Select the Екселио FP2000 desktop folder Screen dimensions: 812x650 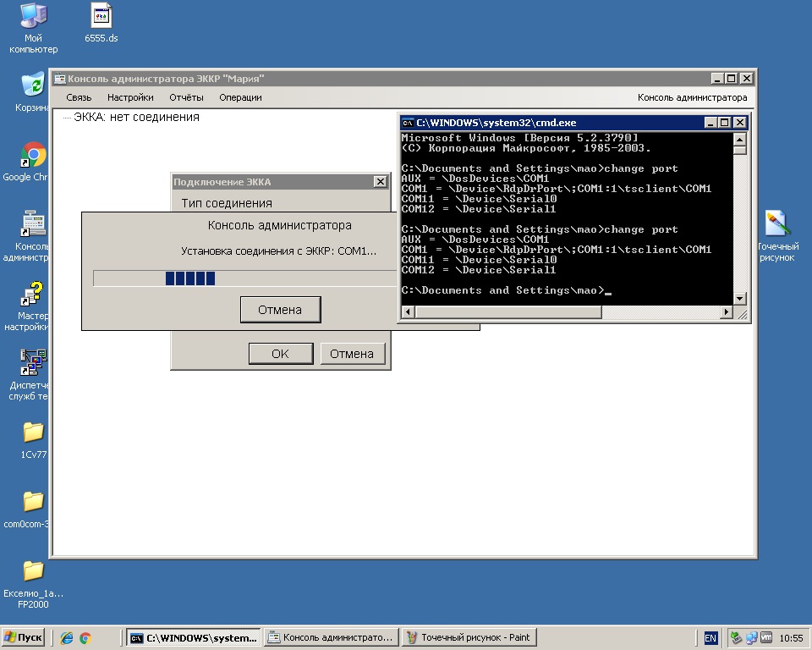pos(33,570)
